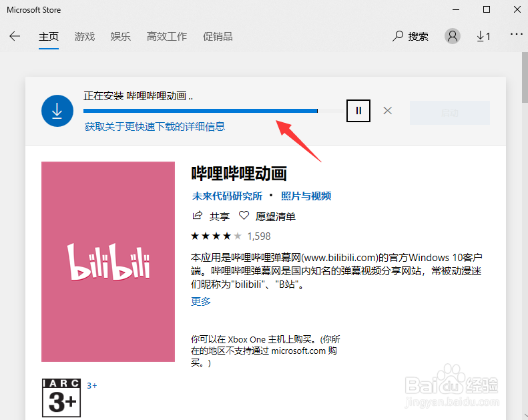This screenshot has width=528, height=420.
Task: Click the vertical scrollbar thumb
Action: (525, 77)
